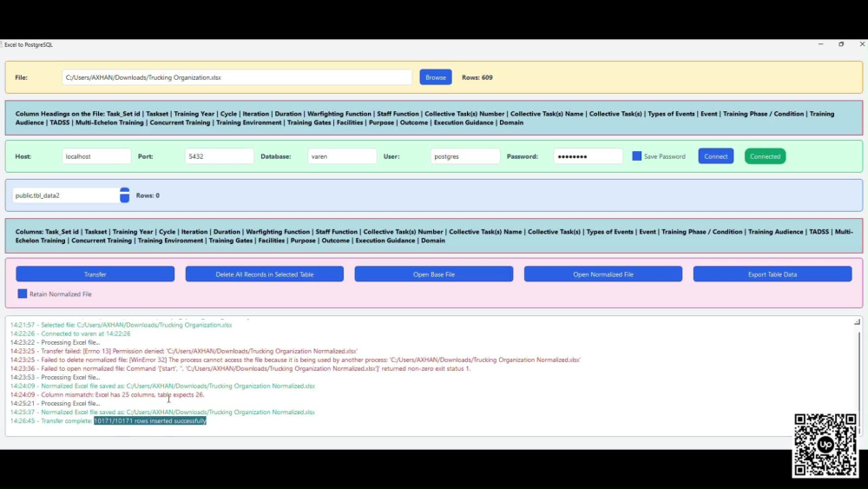Image resolution: width=868 pixels, height=489 pixels.
Task: Minimize the Excel to PostgreSQL window
Action: [820, 44]
